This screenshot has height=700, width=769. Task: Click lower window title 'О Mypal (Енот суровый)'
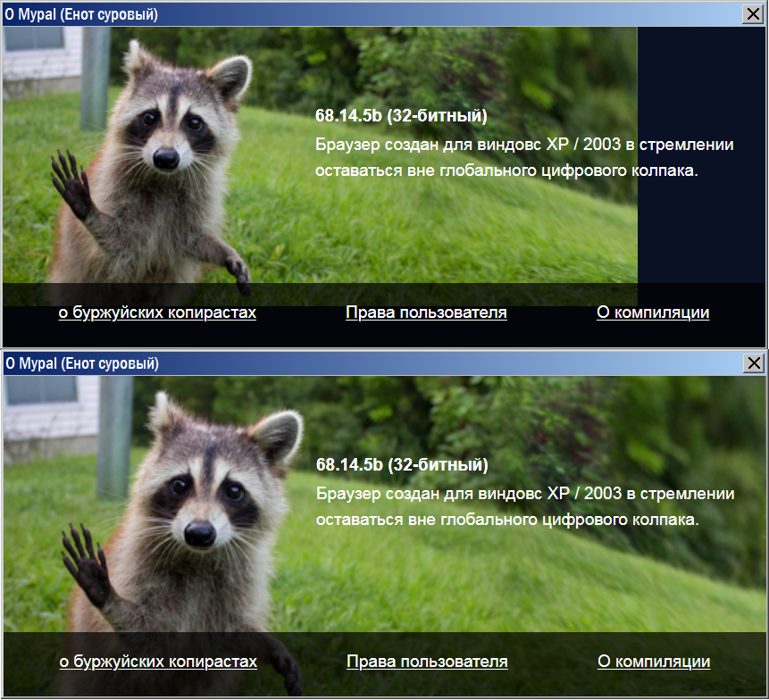pyautogui.click(x=82, y=363)
